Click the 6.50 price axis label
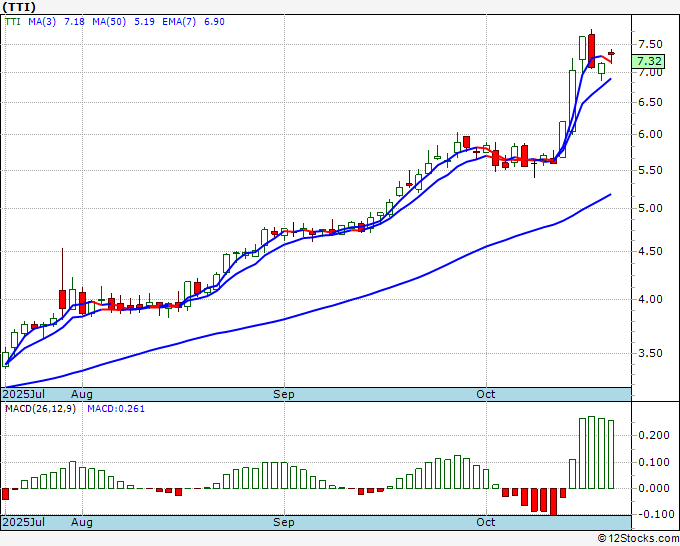 tap(650, 102)
